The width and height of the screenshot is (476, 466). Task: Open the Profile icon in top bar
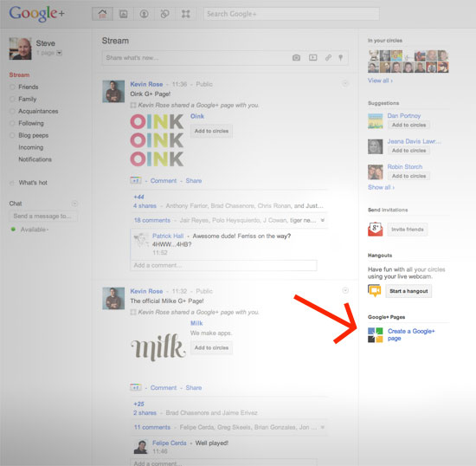[x=144, y=14]
